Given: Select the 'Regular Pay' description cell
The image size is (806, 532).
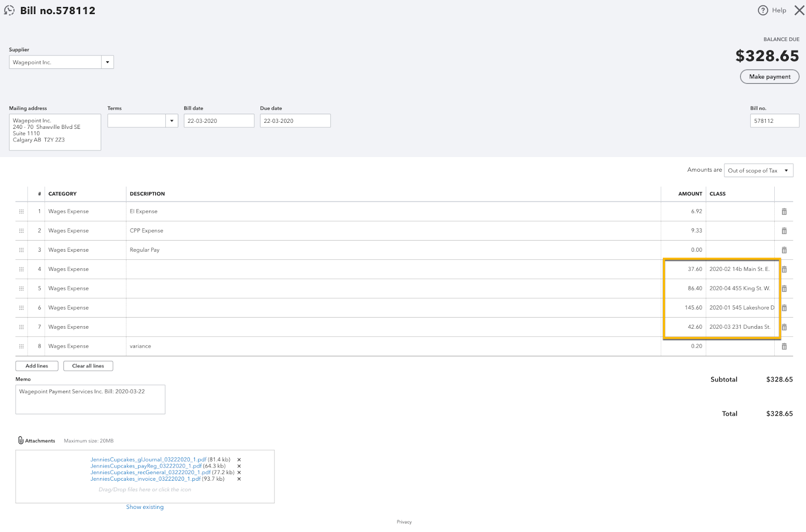Looking at the screenshot, I should (x=393, y=250).
